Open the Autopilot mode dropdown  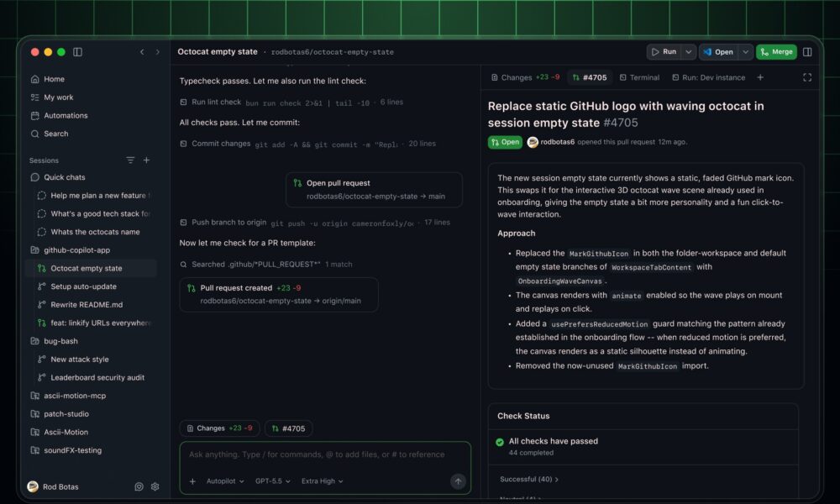pyautogui.click(x=225, y=481)
